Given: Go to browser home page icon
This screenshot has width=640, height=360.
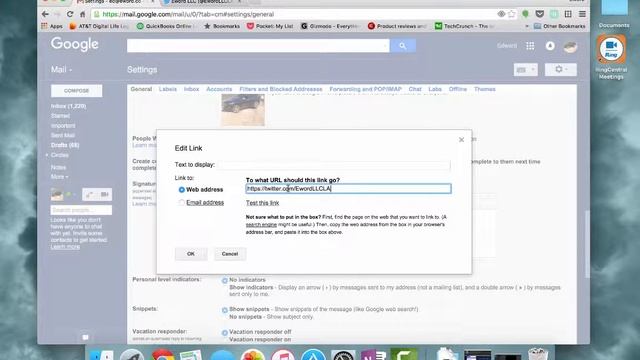Looking at the screenshot, I should (82, 14).
